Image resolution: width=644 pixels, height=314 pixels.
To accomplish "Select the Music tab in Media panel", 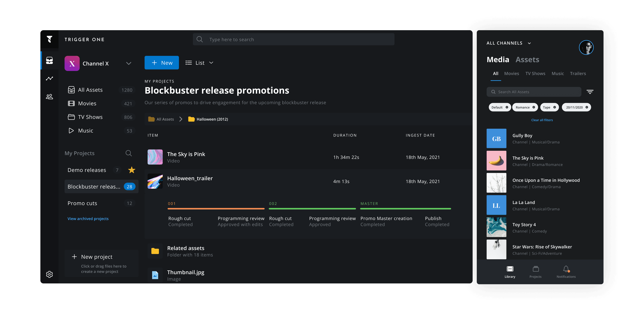I will click(x=558, y=74).
